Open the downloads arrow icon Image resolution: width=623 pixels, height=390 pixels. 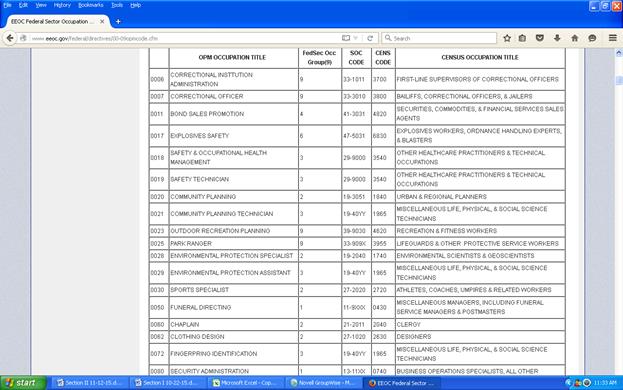[557, 38]
